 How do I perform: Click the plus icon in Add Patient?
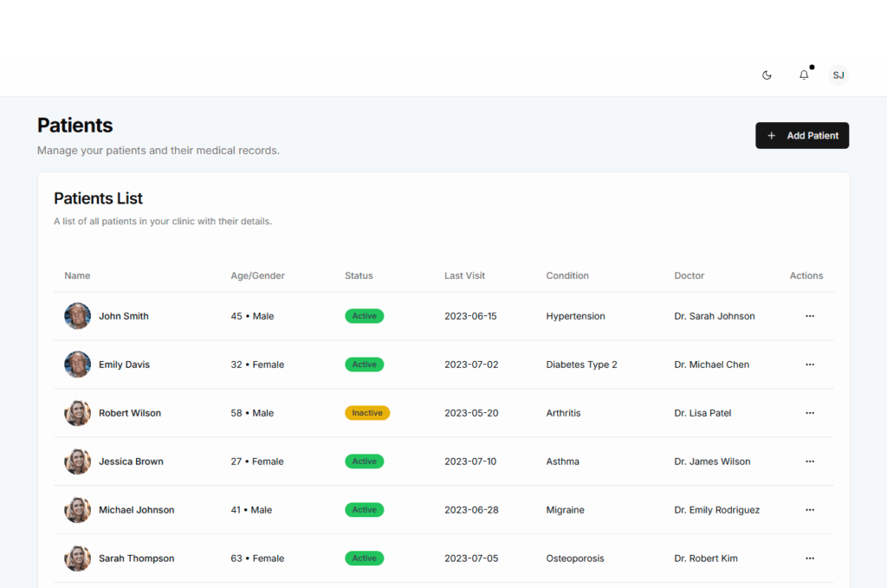point(771,136)
